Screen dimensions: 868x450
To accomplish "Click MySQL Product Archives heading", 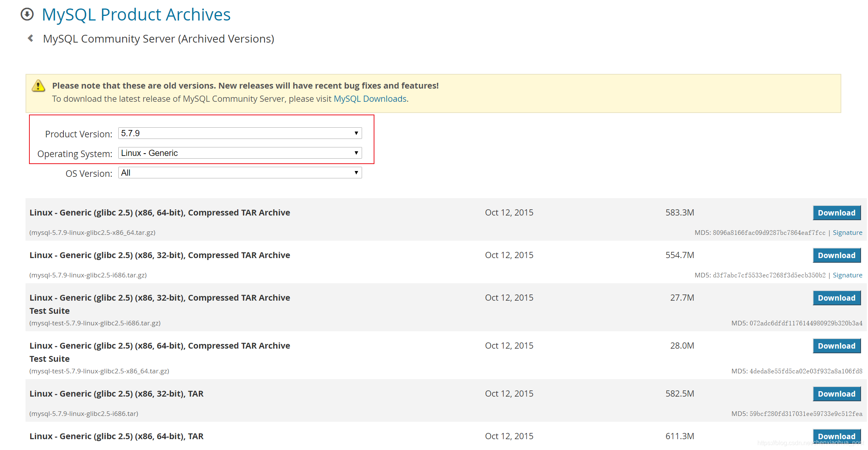I will (136, 14).
